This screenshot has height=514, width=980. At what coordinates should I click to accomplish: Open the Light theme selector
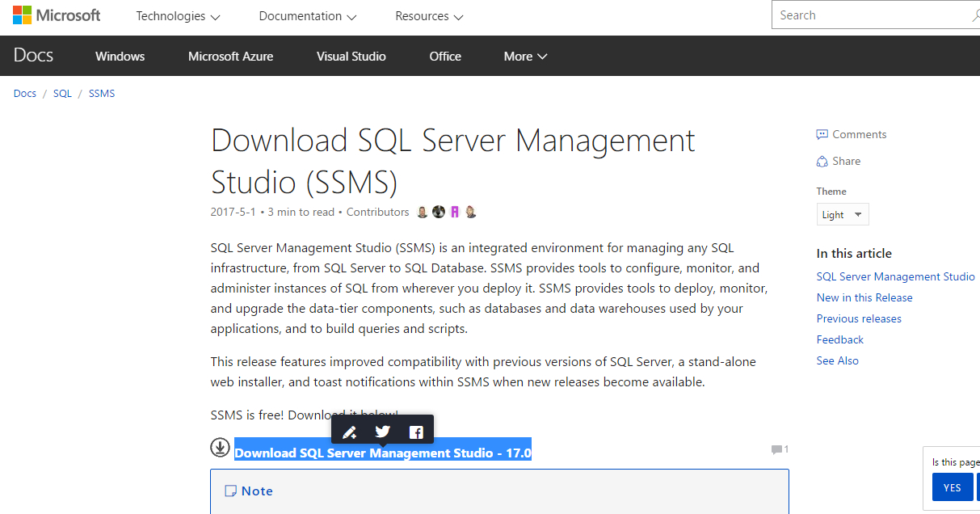click(843, 215)
